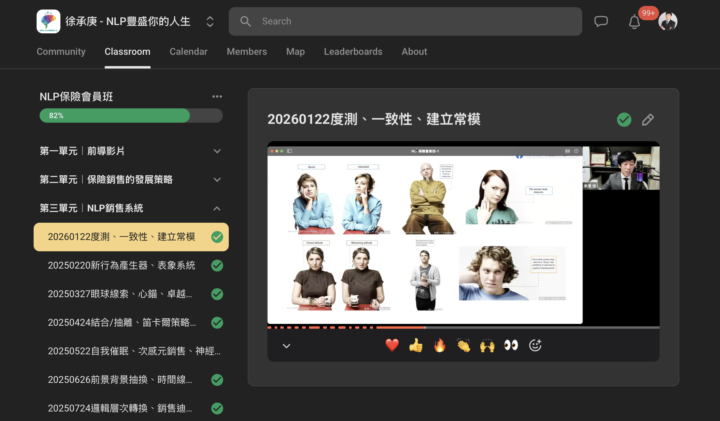Screen dimensions: 720x421
Task: Expand the 第二單元｜保險銷售的發展策略 section
Action: pos(131,180)
